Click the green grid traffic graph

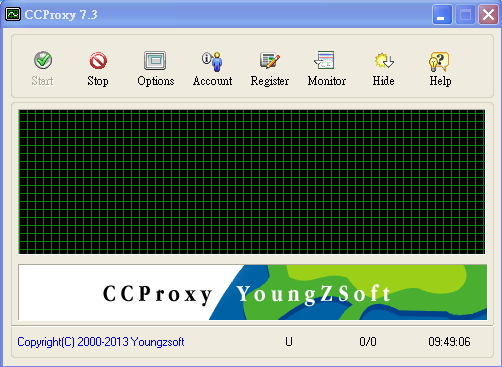click(x=252, y=182)
